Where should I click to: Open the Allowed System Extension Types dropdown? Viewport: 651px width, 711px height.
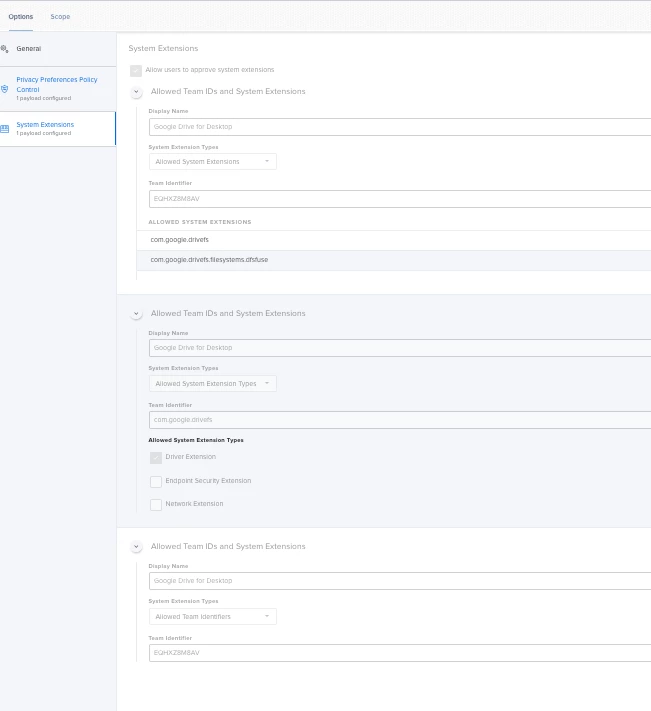(213, 384)
